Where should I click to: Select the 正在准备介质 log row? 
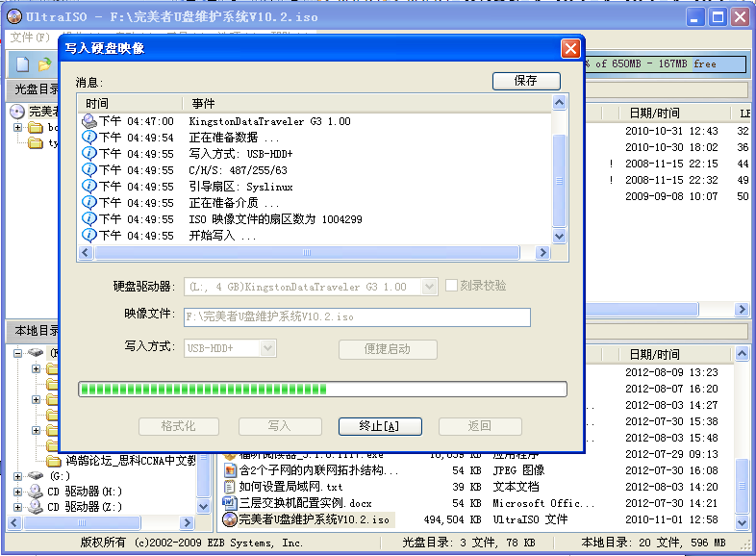point(315,203)
